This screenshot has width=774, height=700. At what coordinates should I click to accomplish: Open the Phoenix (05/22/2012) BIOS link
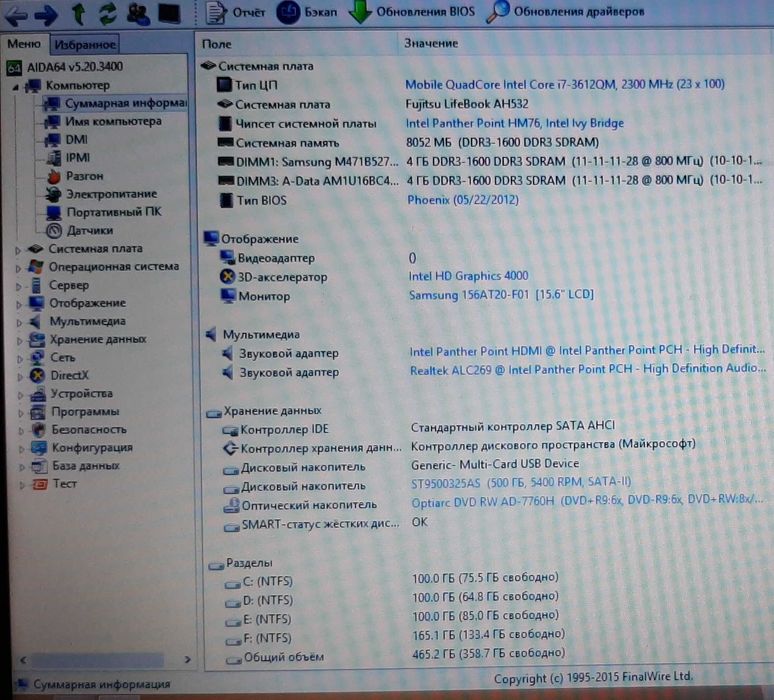click(x=463, y=200)
